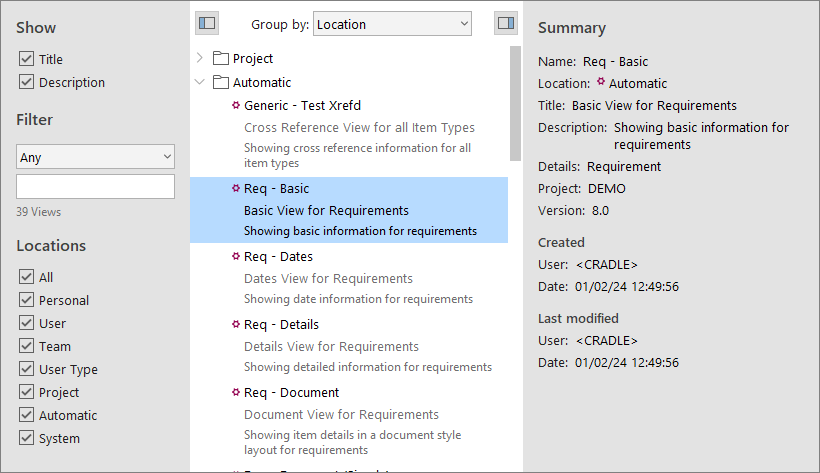This screenshot has width=820, height=473.
Task: Toggle the User location checkbox
Action: (x=26, y=323)
